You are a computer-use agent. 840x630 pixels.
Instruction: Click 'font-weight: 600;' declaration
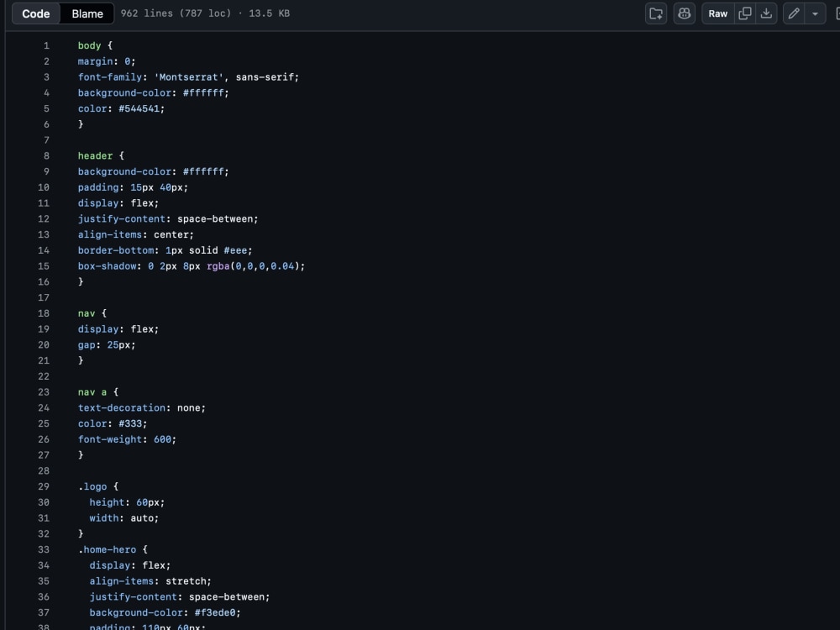127,439
